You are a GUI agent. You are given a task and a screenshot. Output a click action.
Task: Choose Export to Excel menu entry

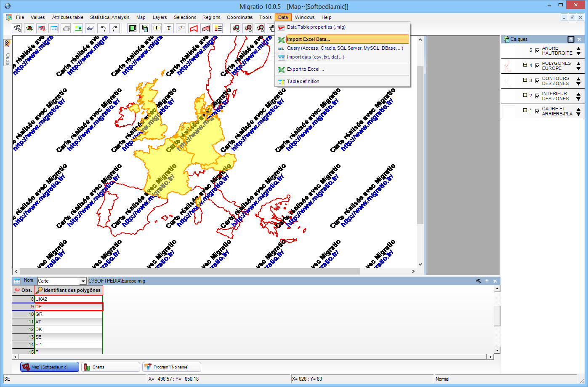point(342,69)
